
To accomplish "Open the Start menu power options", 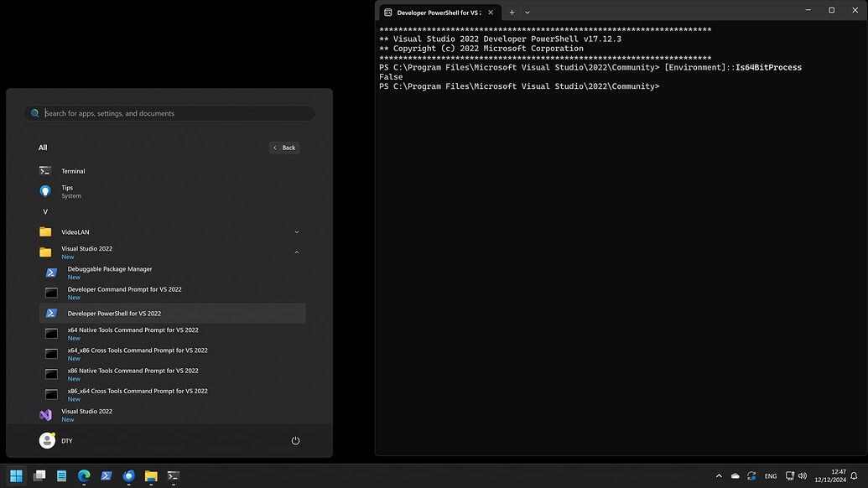I will (295, 440).
